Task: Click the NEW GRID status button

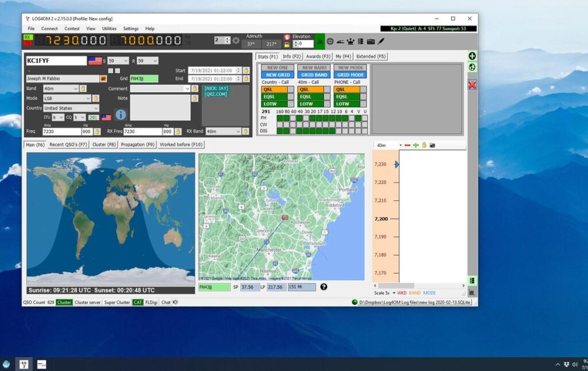Action: coord(278,75)
